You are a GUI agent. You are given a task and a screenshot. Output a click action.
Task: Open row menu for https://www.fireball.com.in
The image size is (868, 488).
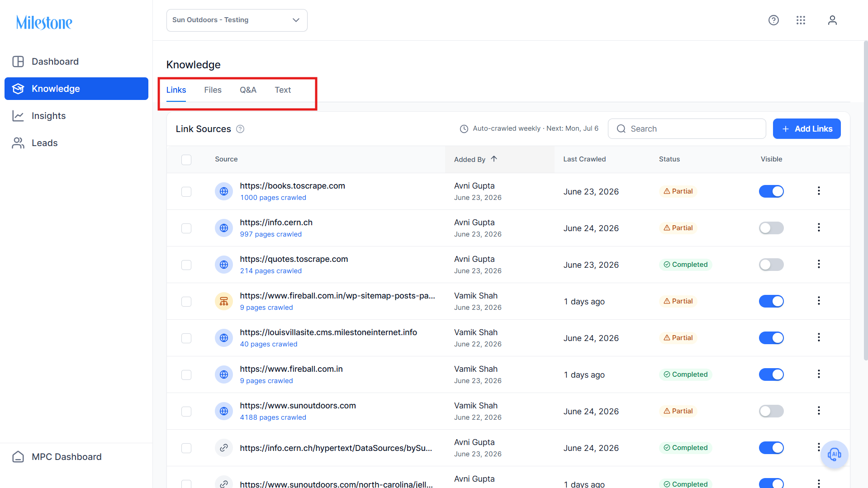tap(819, 374)
